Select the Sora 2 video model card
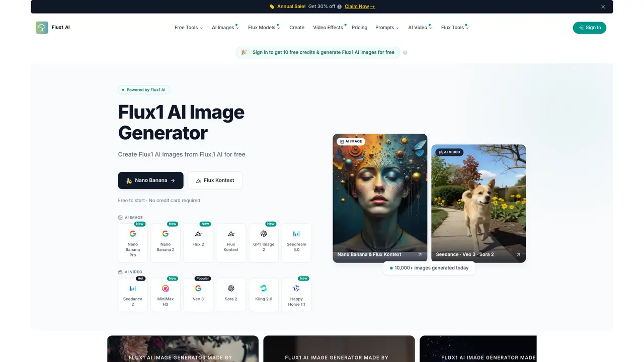Screen dimensions: 644x362 point(231,295)
